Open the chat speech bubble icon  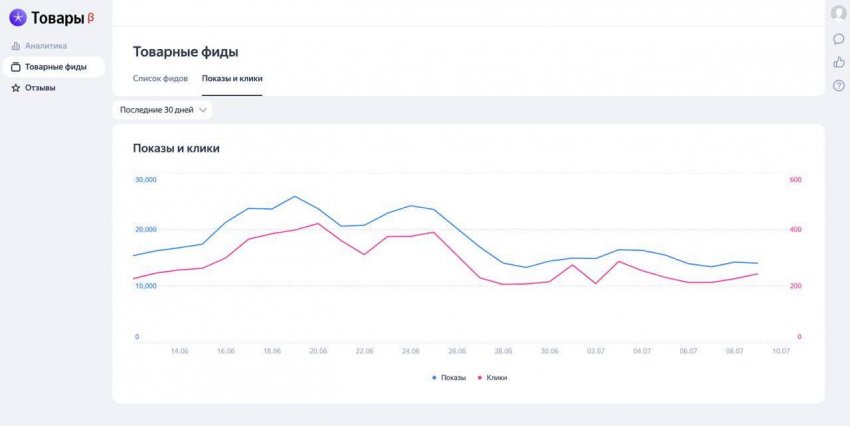click(838, 38)
